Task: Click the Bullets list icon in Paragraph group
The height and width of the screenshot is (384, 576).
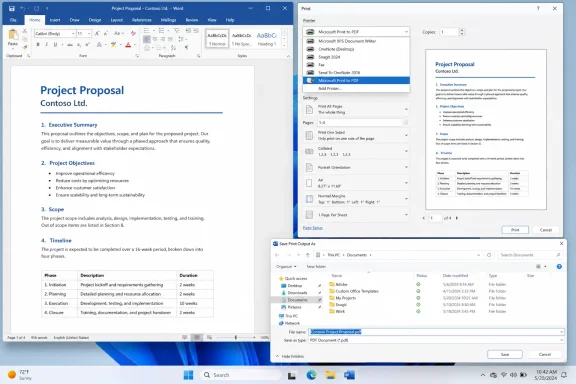Action: (147, 30)
